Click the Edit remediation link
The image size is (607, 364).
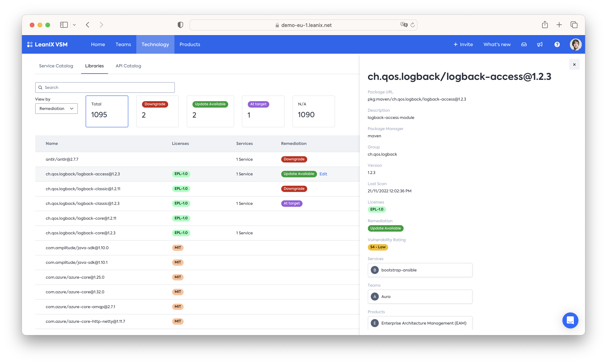click(323, 174)
